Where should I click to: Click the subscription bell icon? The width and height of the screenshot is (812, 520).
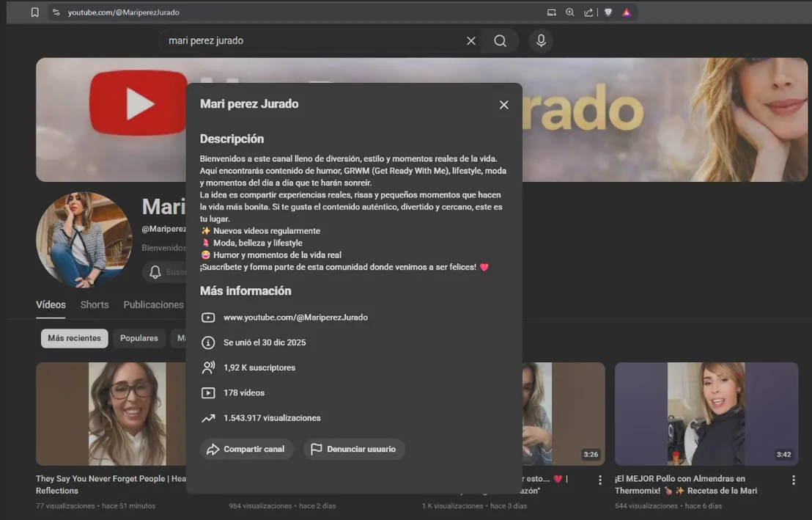click(x=155, y=271)
